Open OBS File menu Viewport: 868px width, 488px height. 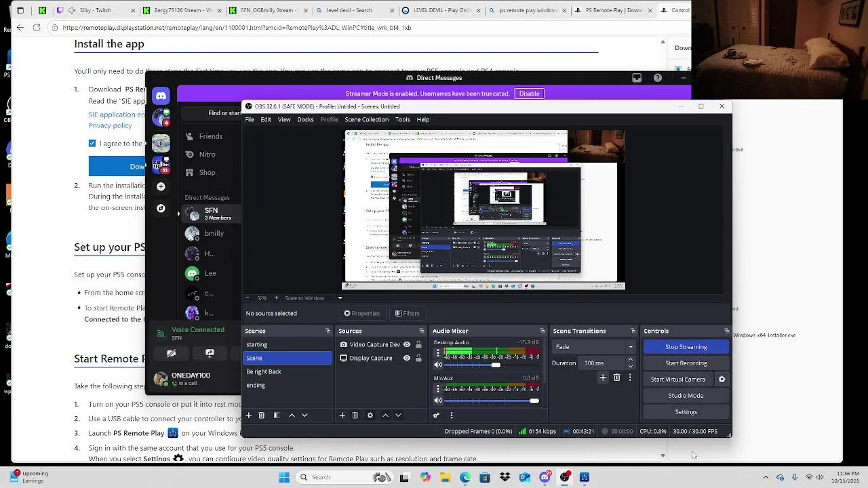(x=250, y=119)
